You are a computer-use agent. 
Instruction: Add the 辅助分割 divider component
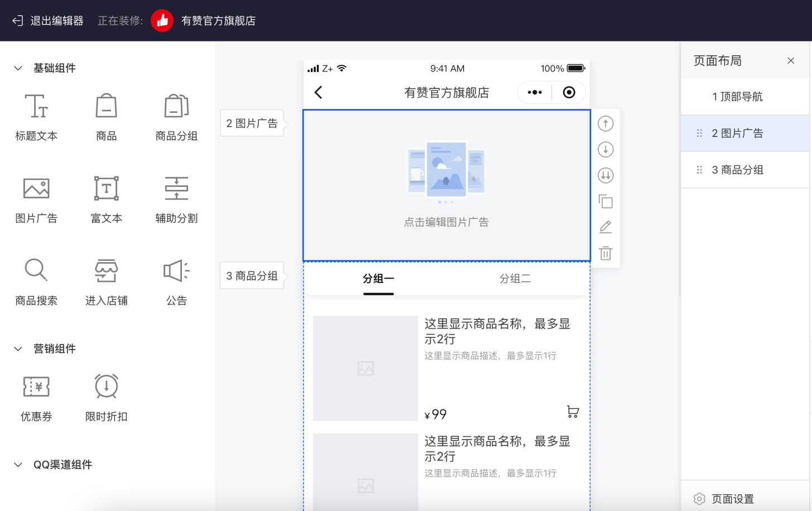[176, 200]
